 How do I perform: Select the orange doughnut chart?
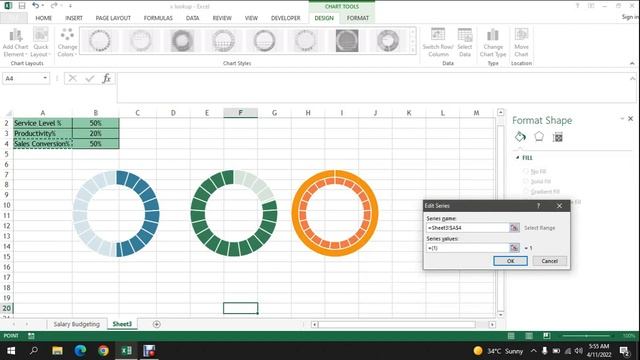click(335, 213)
